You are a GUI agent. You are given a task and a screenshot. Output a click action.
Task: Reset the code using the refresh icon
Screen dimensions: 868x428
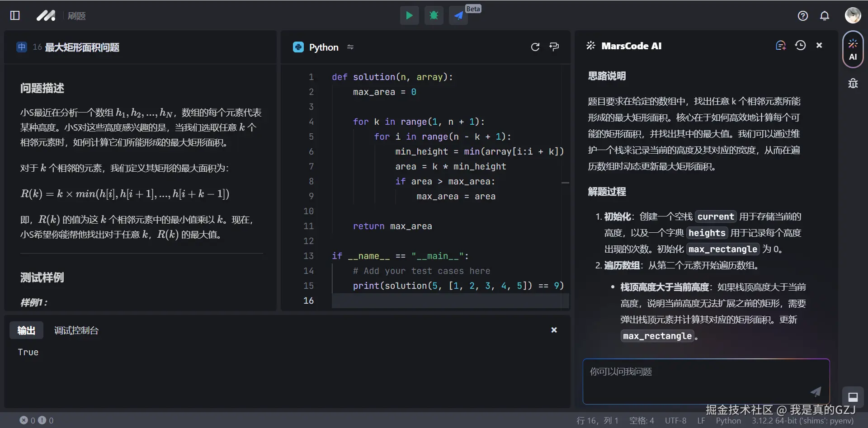[x=535, y=47]
